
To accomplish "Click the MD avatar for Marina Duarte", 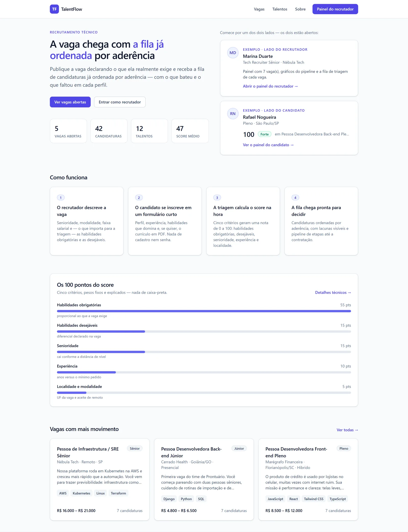I will (233, 53).
